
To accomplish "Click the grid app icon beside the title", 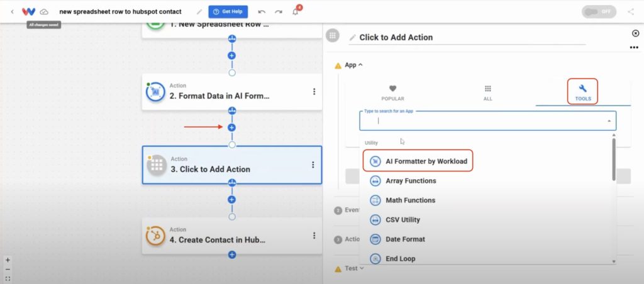I will (x=332, y=35).
